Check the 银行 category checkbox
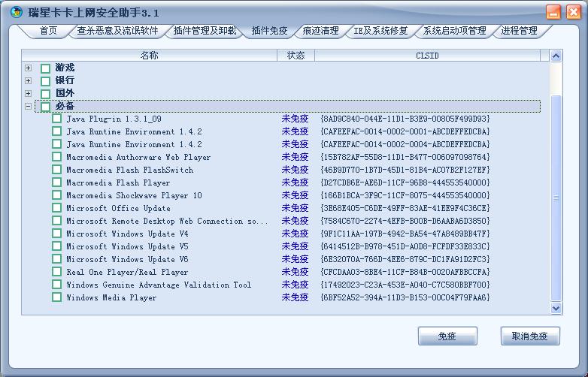This screenshot has height=377, width=588. click(45, 81)
